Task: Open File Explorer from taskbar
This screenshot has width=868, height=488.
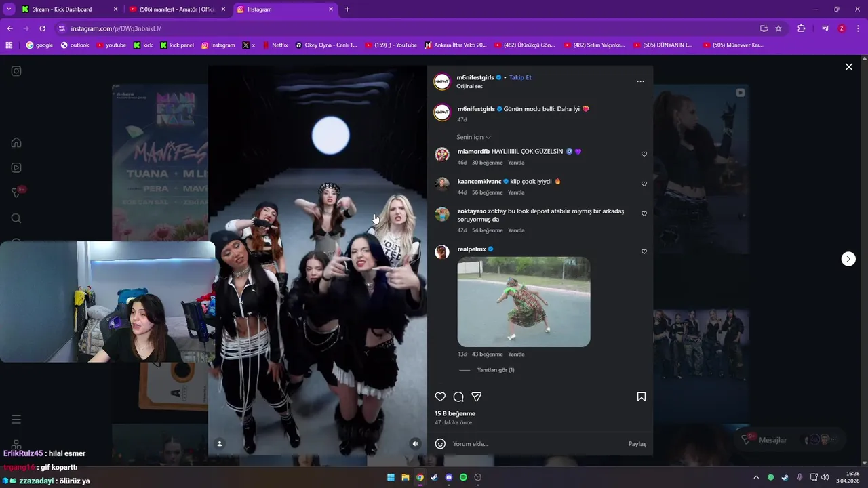Action: coord(406,477)
